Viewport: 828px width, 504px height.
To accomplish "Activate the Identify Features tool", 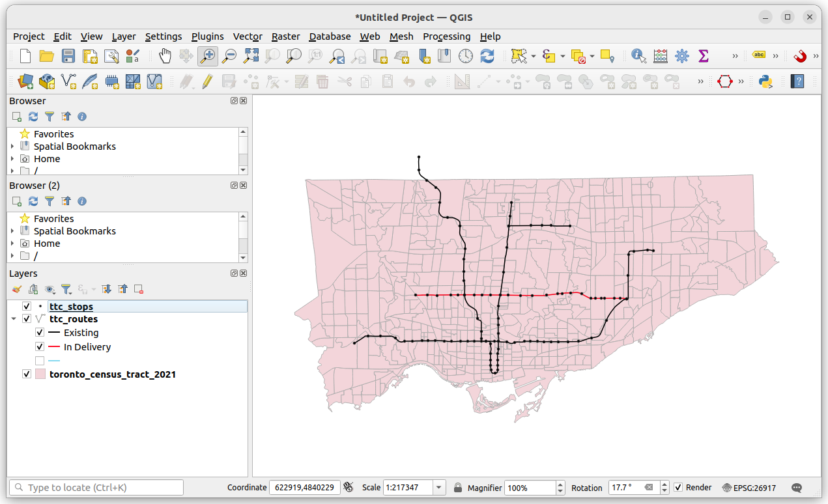I will point(637,56).
